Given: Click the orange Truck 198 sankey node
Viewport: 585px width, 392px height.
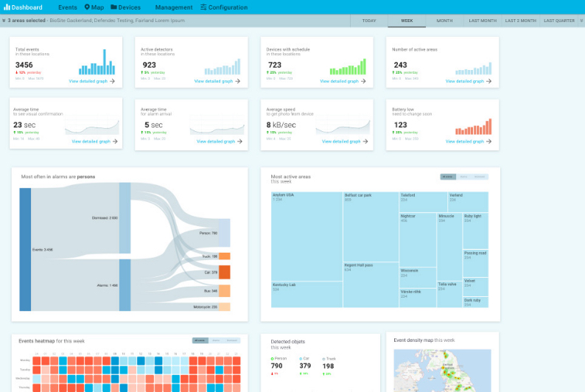Looking at the screenshot, I should pyautogui.click(x=224, y=256).
